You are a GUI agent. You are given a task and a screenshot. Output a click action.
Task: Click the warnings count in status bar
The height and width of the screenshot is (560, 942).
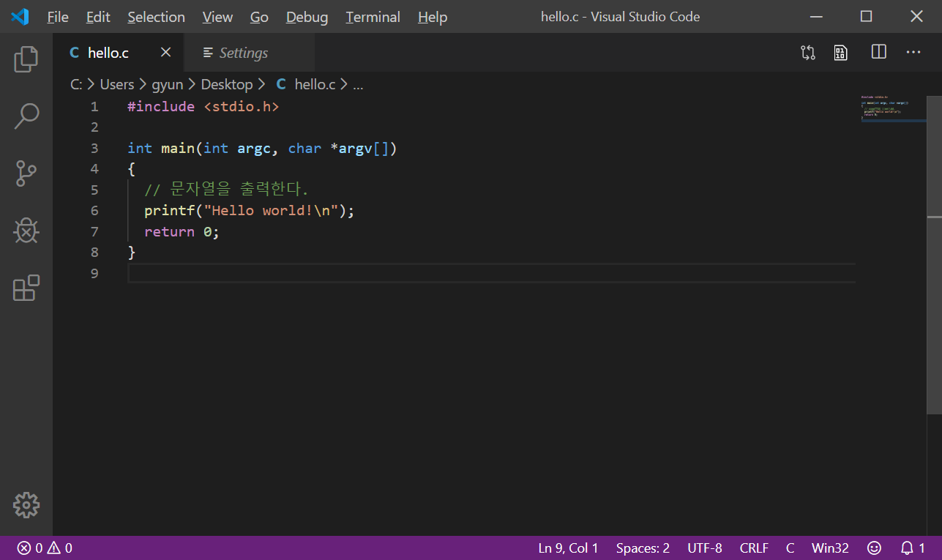[60, 548]
